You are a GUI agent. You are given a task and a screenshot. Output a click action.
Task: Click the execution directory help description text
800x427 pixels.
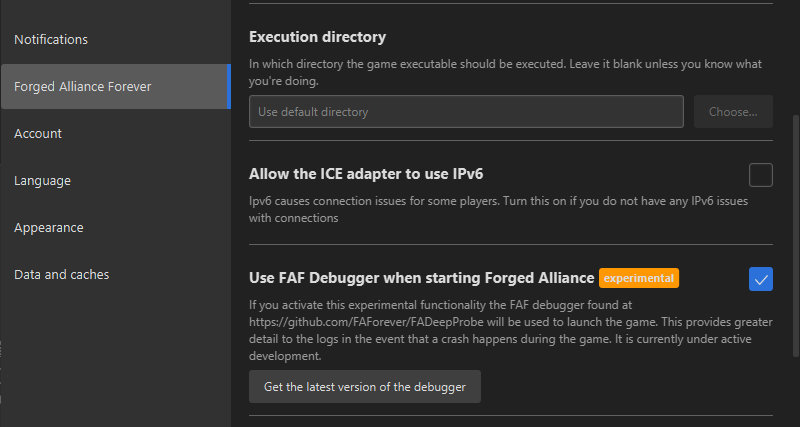pyautogui.click(x=505, y=72)
